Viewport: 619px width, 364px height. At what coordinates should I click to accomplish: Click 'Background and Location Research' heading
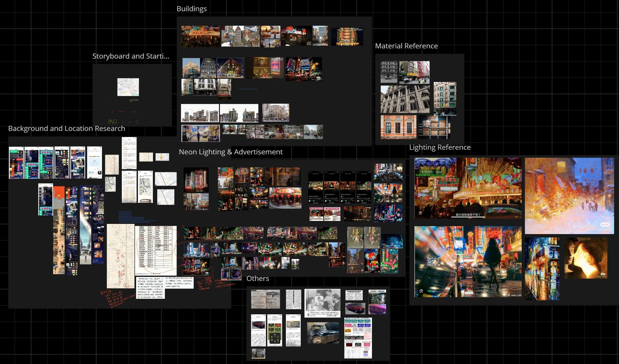click(67, 129)
